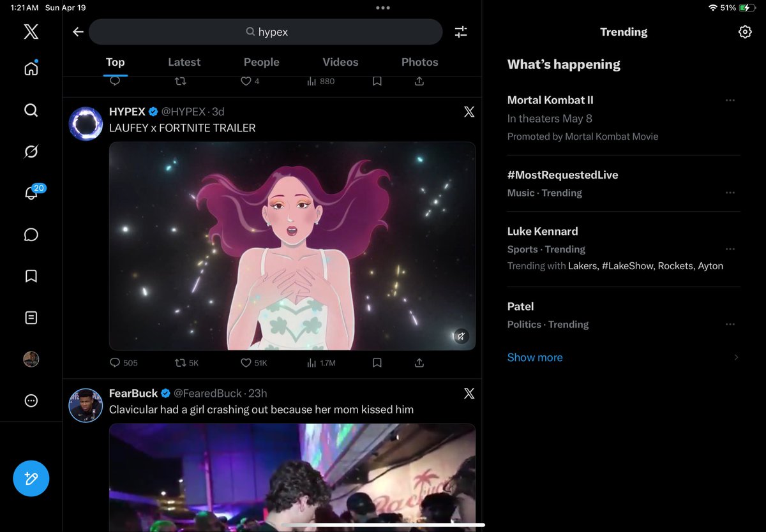Tap the battery indicator in status bar
The height and width of the screenshot is (532, 766).
[x=747, y=8]
